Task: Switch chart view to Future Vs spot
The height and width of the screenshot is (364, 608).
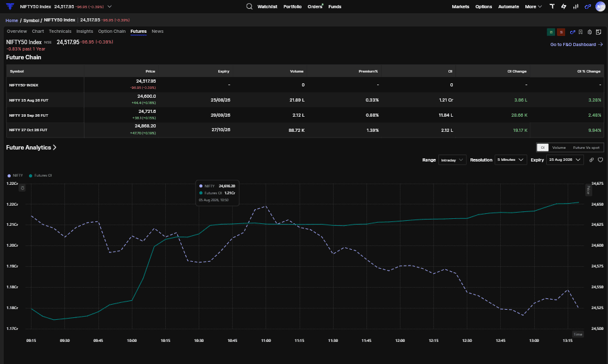Action: tap(586, 148)
